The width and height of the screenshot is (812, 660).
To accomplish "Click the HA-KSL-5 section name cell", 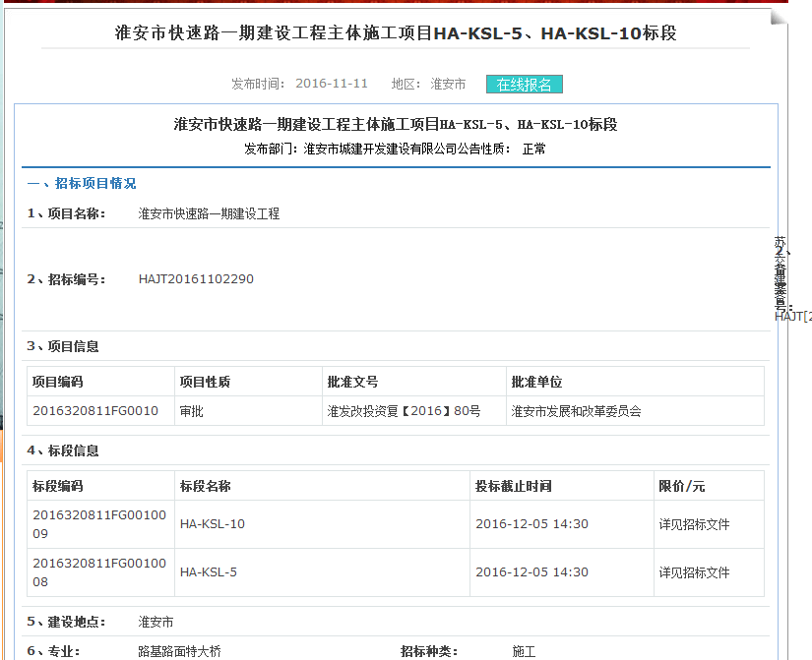I will [x=209, y=572].
